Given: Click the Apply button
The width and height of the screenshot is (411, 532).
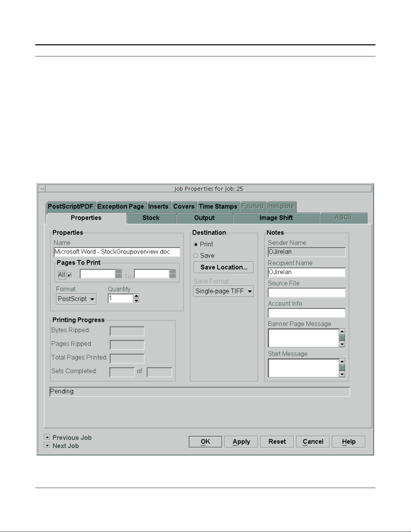Looking at the screenshot, I should click(241, 442).
